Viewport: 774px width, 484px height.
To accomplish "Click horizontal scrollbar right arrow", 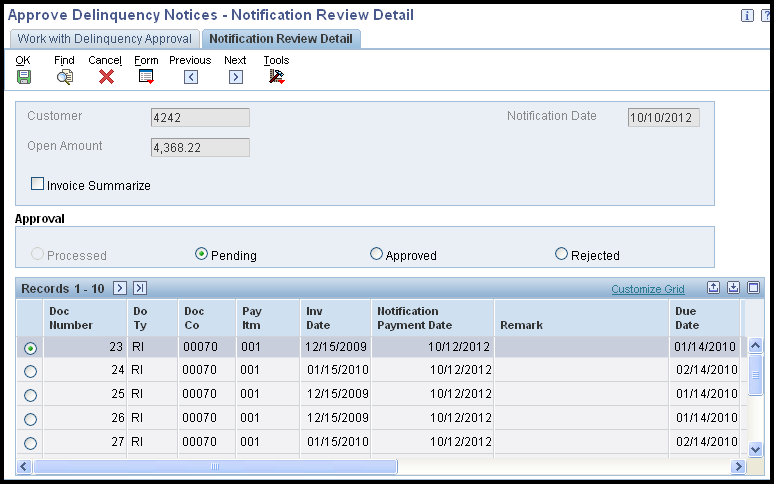I will click(x=738, y=466).
